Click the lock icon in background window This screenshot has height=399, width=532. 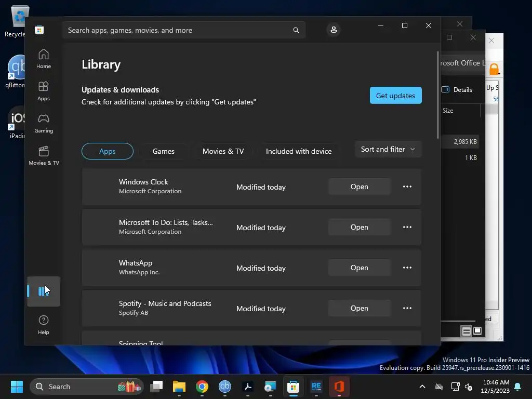pyautogui.click(x=494, y=69)
